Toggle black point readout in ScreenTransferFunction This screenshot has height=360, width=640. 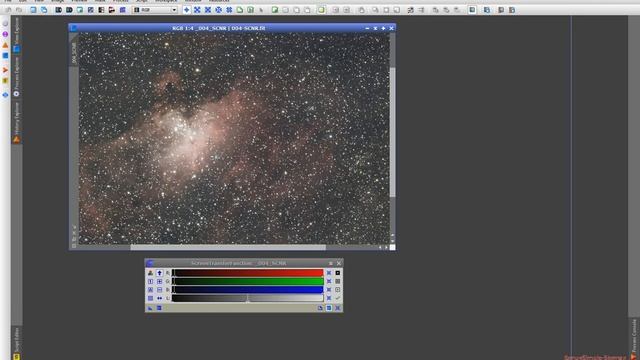click(x=338, y=273)
